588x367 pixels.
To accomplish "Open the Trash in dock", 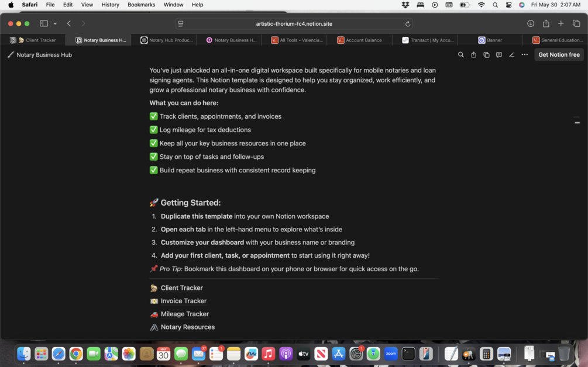I will tap(564, 354).
